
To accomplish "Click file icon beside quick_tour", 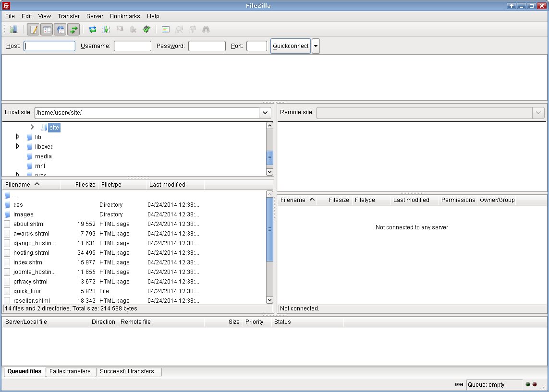I will pyautogui.click(x=7, y=291).
